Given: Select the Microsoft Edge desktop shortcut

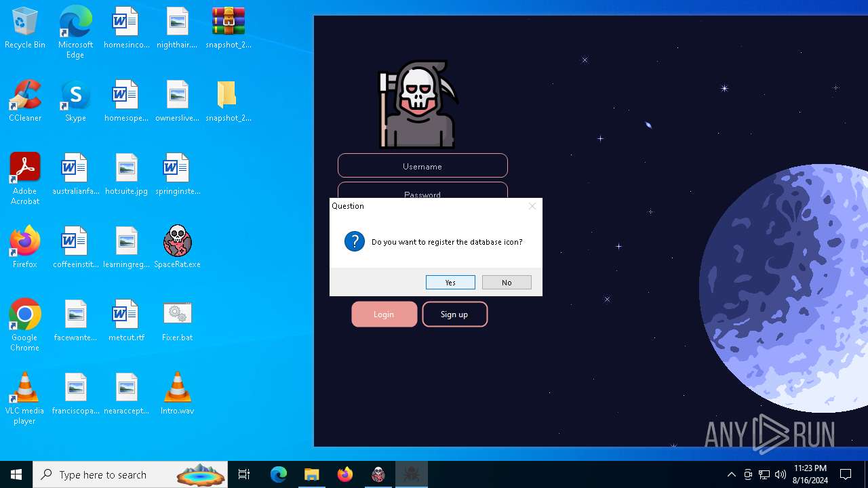Looking at the screenshot, I should click(75, 33).
